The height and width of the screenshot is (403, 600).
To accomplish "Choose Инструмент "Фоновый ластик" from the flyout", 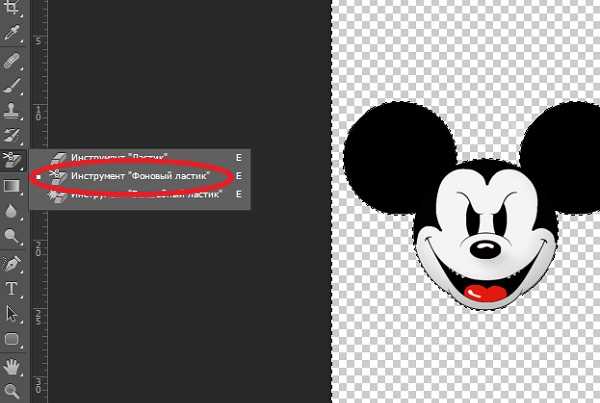I will [x=140, y=176].
